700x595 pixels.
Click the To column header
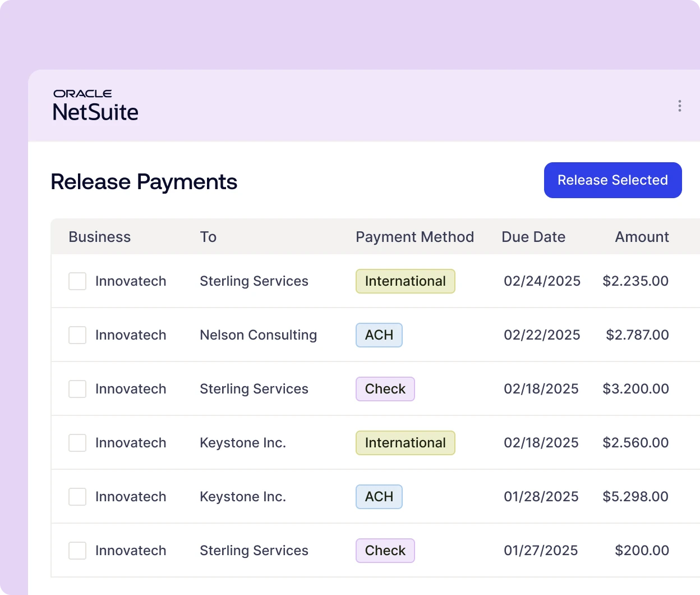208,237
